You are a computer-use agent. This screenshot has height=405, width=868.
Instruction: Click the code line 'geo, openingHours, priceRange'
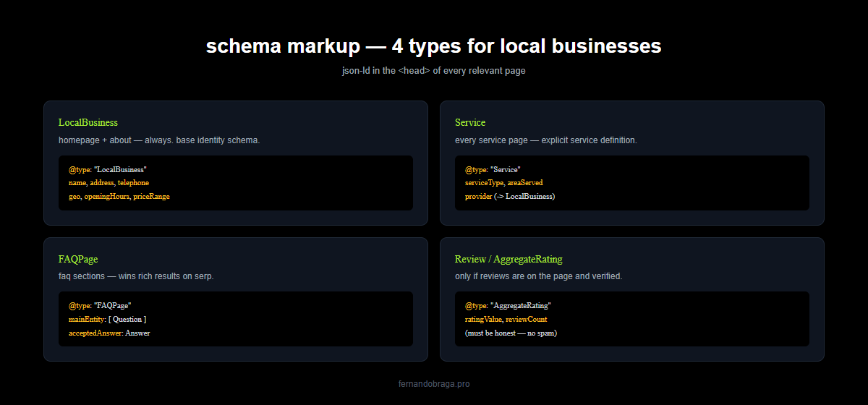pyautogui.click(x=119, y=197)
